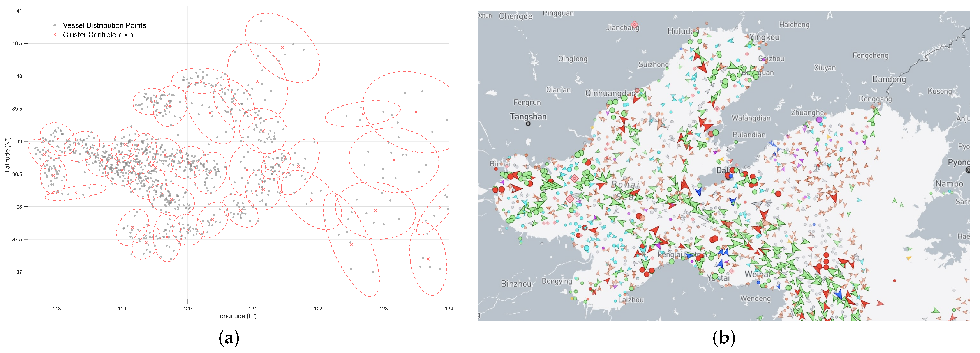Click the isolated red dot east of Weihai
This screenshot has height=353, width=980.
coord(894,281)
